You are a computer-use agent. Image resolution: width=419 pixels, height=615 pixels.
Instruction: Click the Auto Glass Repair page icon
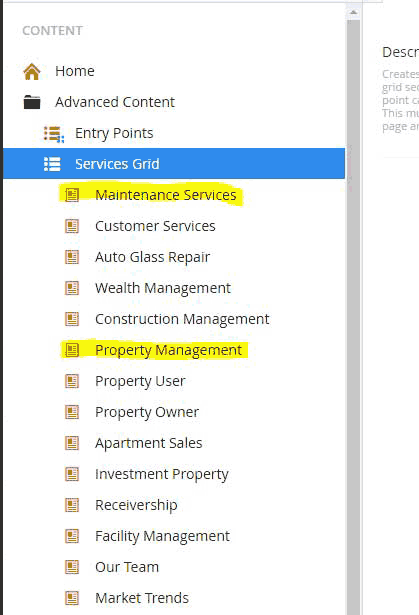click(x=72, y=257)
